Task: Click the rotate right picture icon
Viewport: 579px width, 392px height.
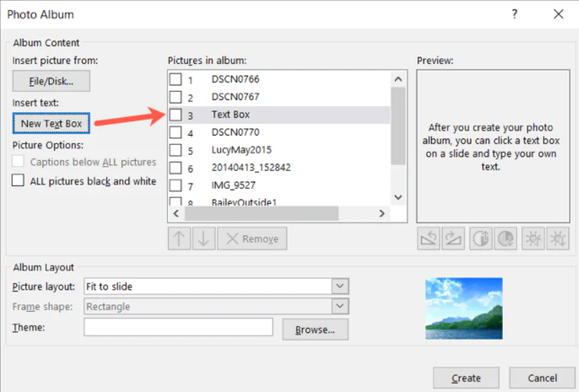Action: click(453, 239)
